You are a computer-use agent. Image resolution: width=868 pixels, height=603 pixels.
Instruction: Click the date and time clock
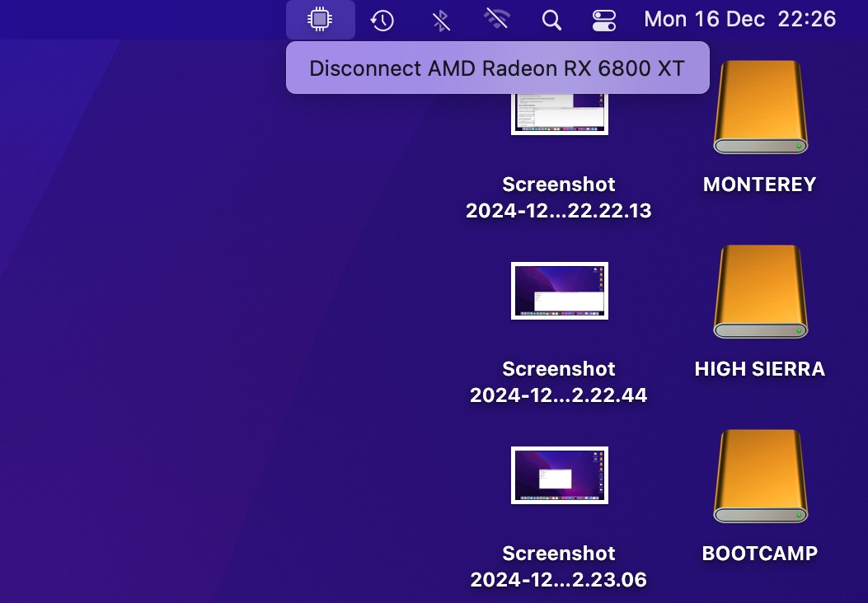pos(740,20)
